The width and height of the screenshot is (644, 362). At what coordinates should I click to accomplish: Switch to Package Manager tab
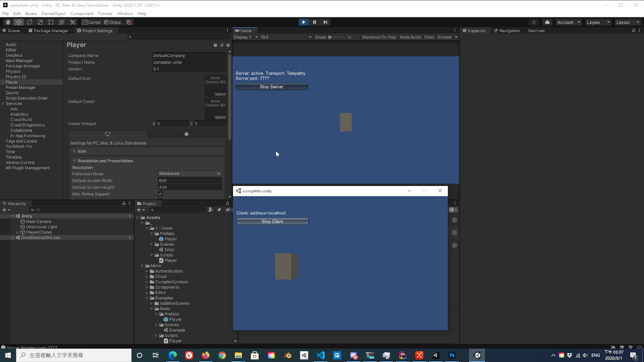click(49, 31)
